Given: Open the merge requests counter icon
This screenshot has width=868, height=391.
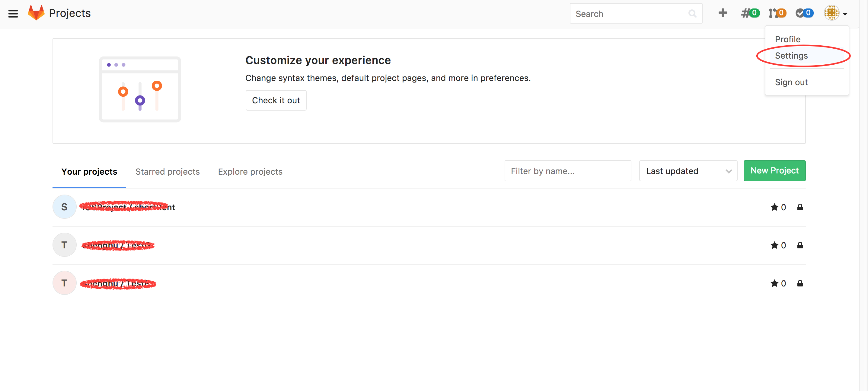Looking at the screenshot, I should (777, 13).
